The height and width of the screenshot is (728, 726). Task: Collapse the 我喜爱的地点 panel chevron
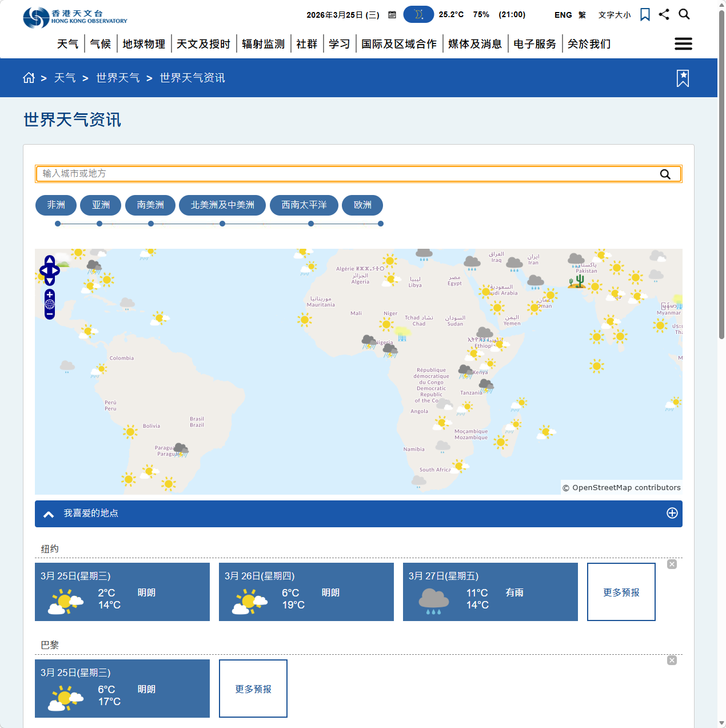[48, 514]
